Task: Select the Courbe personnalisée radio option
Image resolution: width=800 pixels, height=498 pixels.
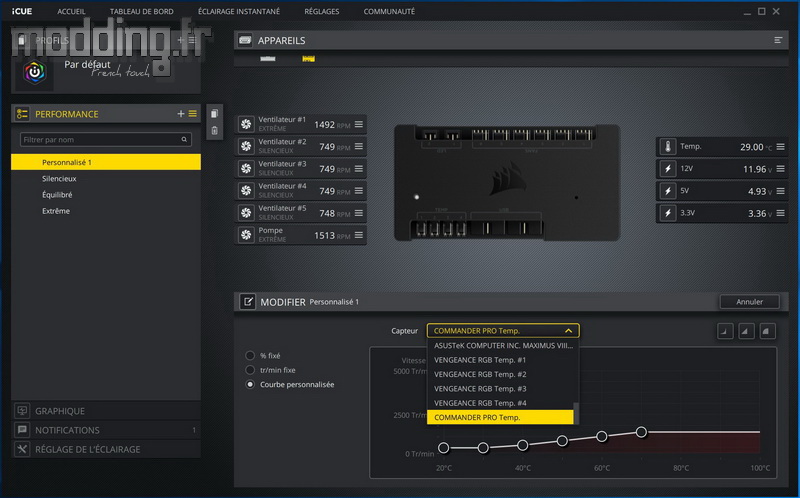Action: [250, 384]
